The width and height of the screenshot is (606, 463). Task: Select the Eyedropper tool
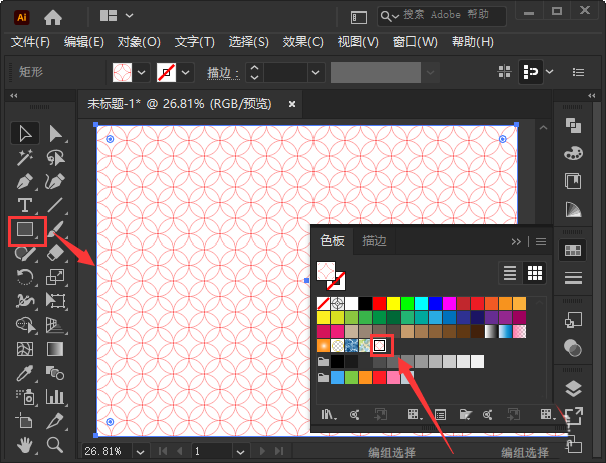24,373
